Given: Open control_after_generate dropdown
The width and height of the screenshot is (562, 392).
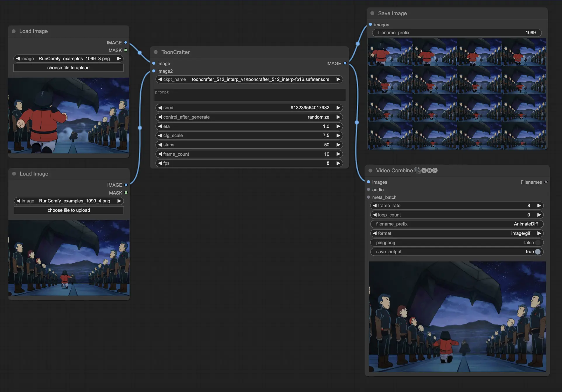Looking at the screenshot, I should [249, 117].
